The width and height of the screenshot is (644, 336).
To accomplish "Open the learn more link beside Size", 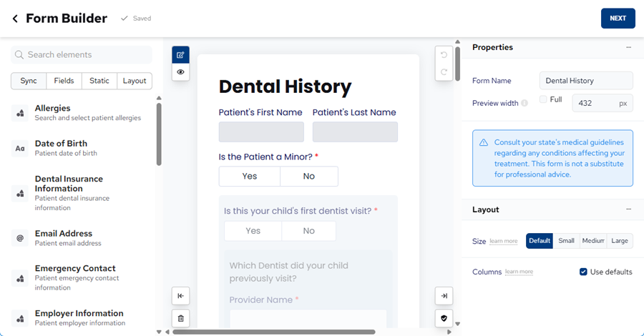I will 503,242.
